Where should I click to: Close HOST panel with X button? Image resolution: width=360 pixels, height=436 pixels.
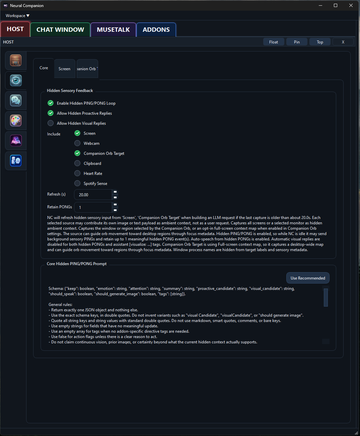(x=343, y=42)
